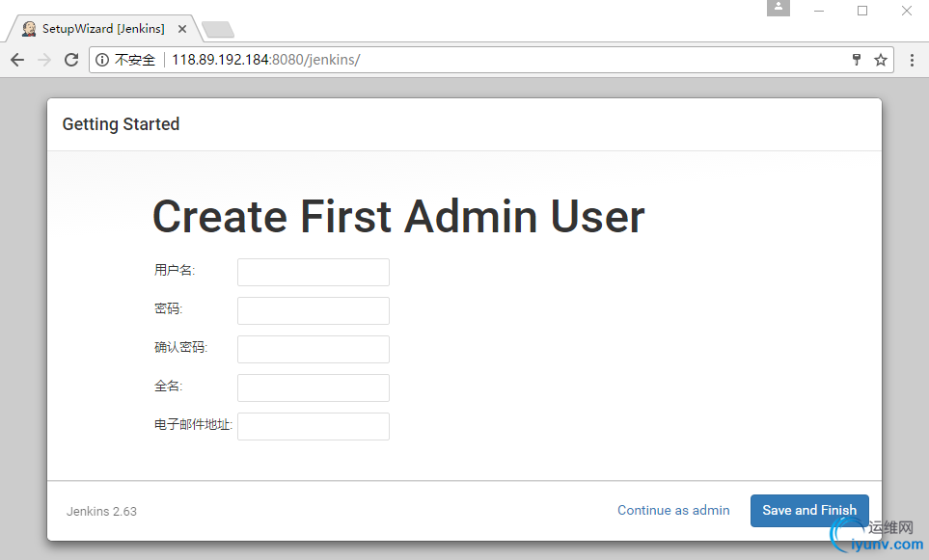This screenshot has height=560, width=929.
Task: Click the Continue as admin link
Action: pos(673,511)
